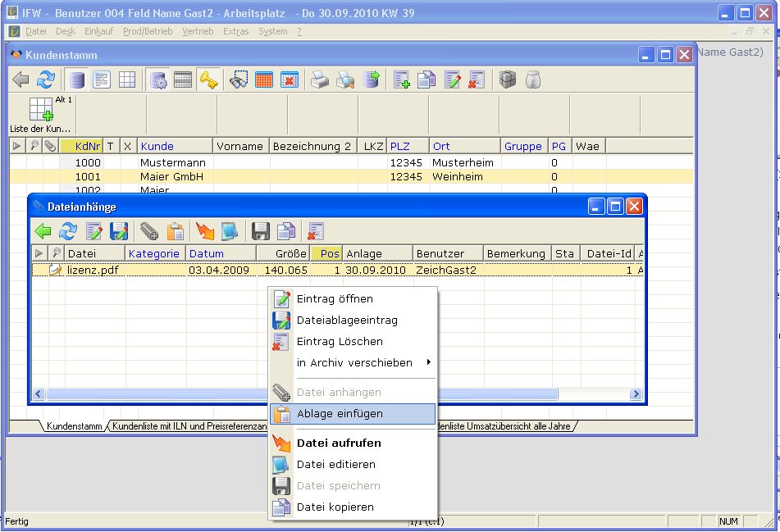
Task: Click the printer icon in Kundenstamm toolbar
Action: (x=318, y=80)
